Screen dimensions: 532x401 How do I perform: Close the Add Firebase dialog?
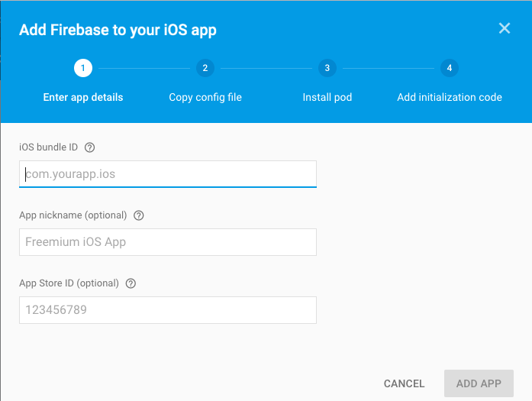point(504,29)
